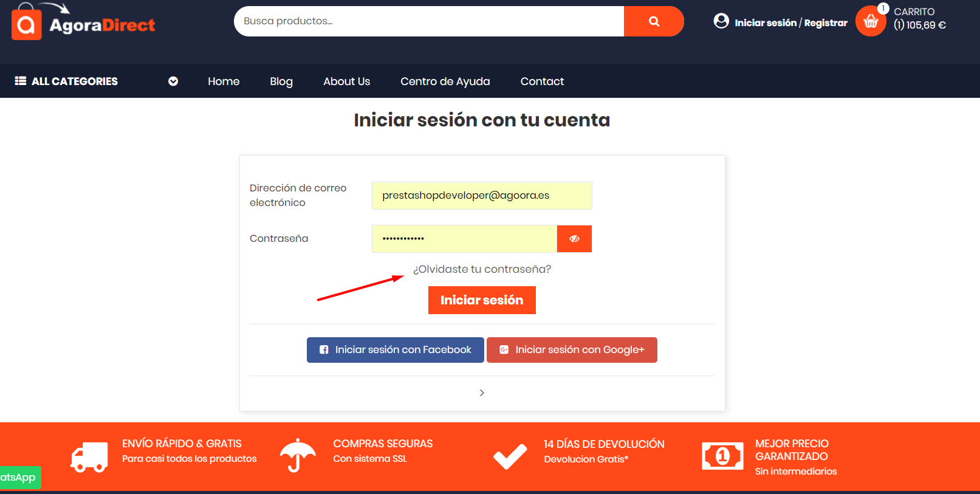Click the AgoraDirect shopping bag logo
980x494 pixels.
click(26, 24)
